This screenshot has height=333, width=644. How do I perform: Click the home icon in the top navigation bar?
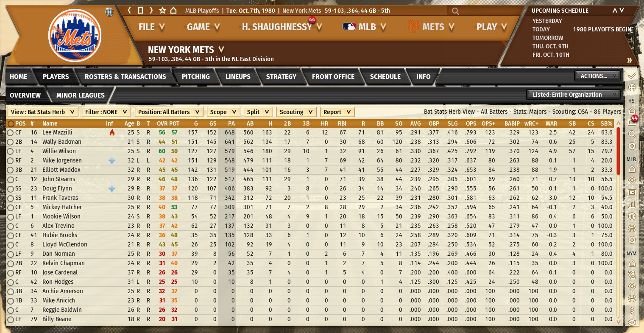coord(173,11)
